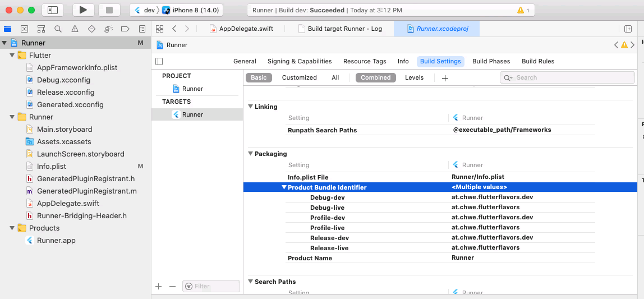The height and width of the screenshot is (299, 644).
Task: Open the Symbol navigator
Action: [41, 29]
